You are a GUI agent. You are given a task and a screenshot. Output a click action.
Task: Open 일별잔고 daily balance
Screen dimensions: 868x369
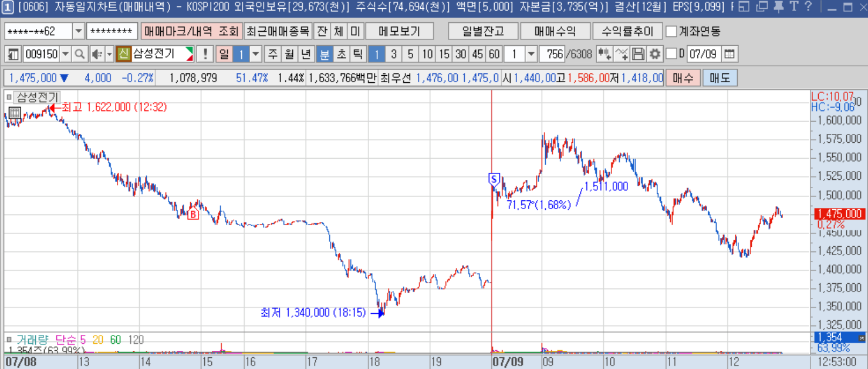[x=483, y=31]
